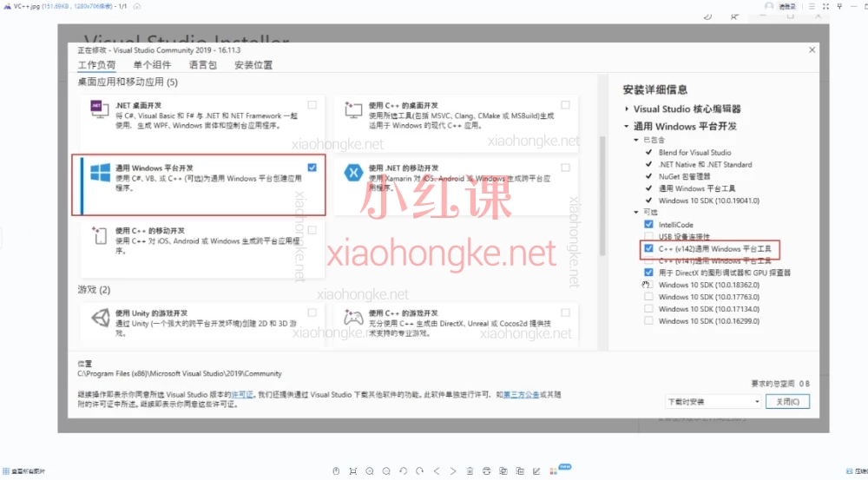This screenshot has height=480, width=868.
Task: Open the 许可证 license link
Action: (x=242, y=395)
